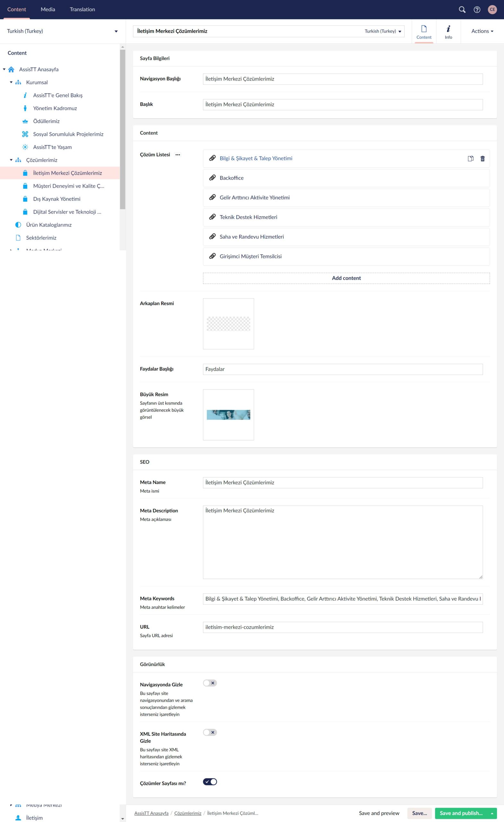Click the Büyük Resim image thumbnail
Viewport: 504px width, 822px height.
(228, 415)
